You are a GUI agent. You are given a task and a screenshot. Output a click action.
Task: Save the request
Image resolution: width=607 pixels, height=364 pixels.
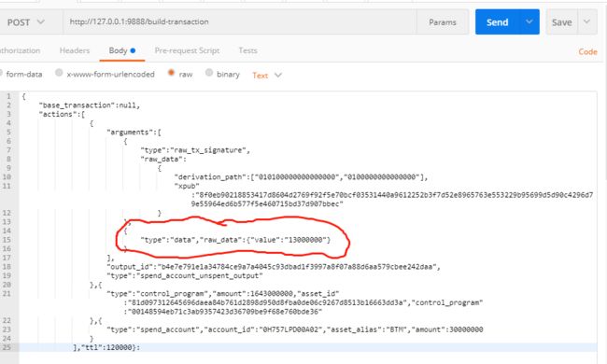561,22
